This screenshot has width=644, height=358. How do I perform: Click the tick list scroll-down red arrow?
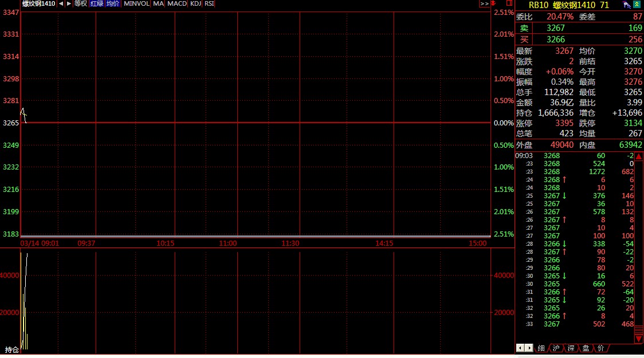(x=639, y=339)
